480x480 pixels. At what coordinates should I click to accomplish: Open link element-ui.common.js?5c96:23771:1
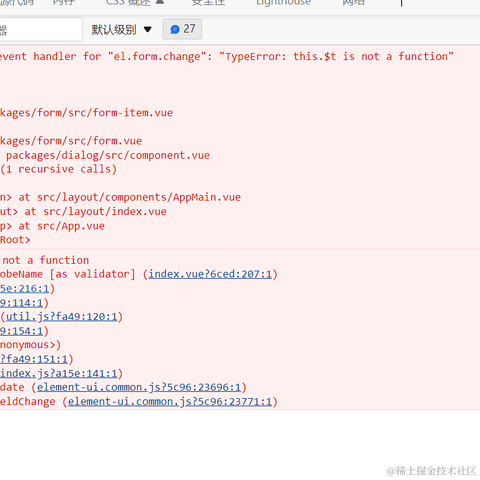(170, 401)
